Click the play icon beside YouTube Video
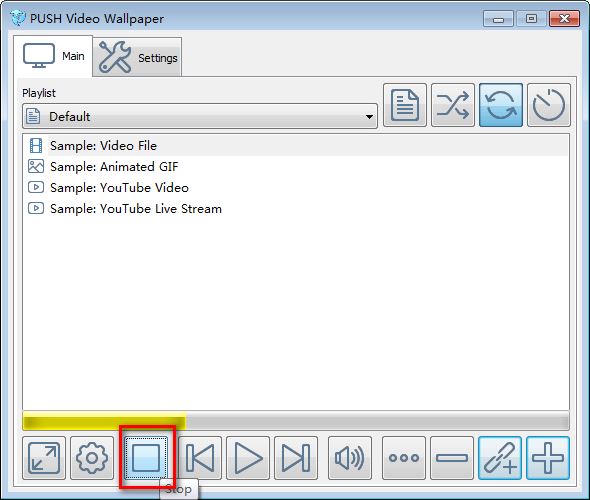 click(x=36, y=187)
